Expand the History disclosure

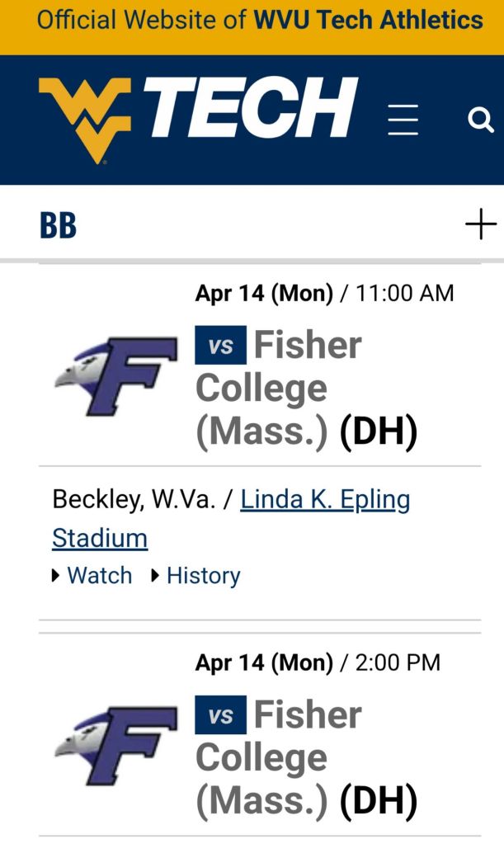[196, 576]
